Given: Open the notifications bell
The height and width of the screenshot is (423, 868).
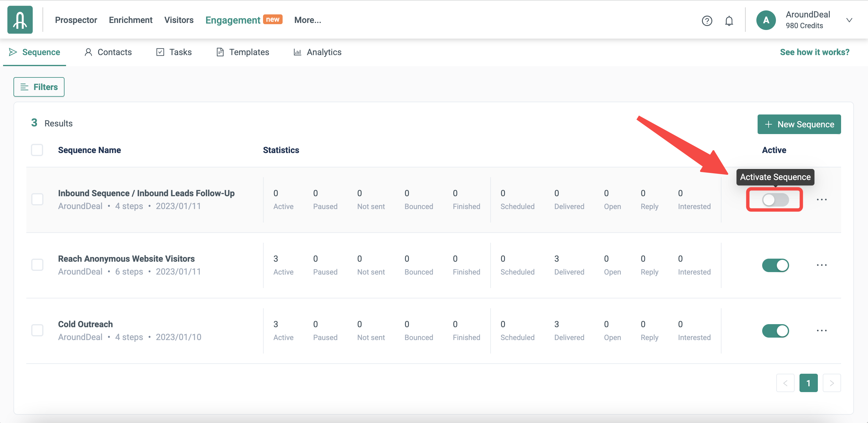Looking at the screenshot, I should (x=729, y=21).
